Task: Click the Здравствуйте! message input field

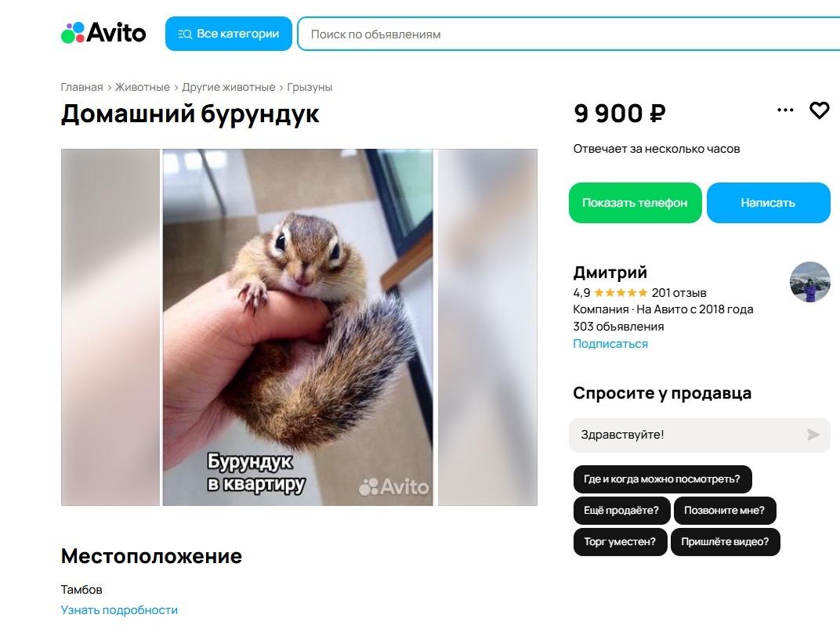Action: pyautogui.click(x=674, y=435)
